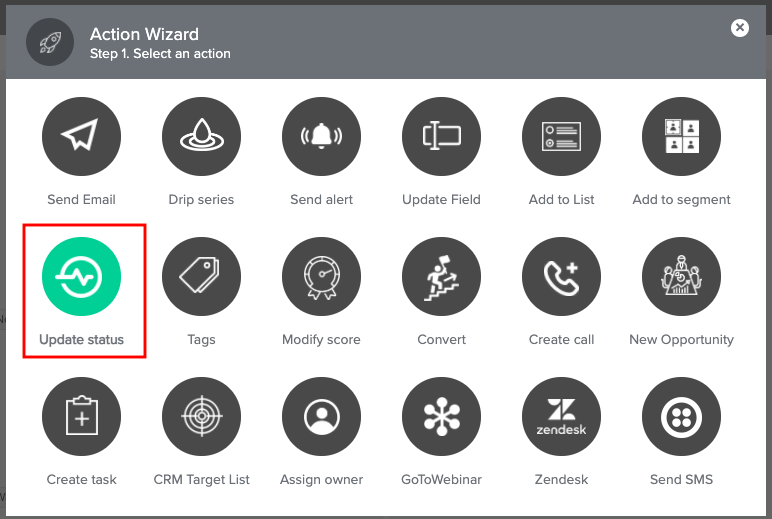Viewport: 772px width, 519px height.
Task: Click the rocket icon in wizard header
Action: point(50,42)
